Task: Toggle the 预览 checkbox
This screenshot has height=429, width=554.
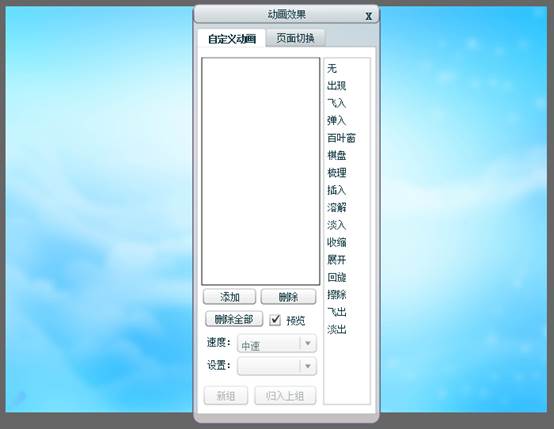Action: pyautogui.click(x=275, y=320)
